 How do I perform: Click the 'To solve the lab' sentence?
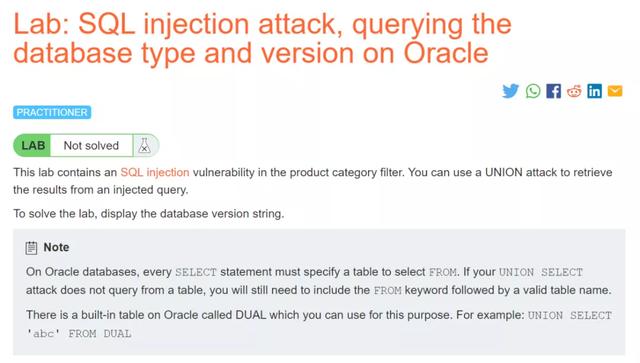coord(149,214)
